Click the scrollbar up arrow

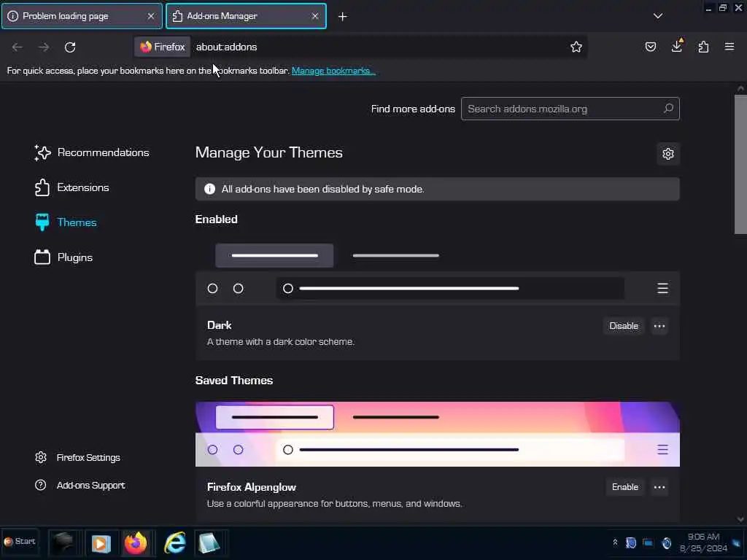(x=740, y=88)
